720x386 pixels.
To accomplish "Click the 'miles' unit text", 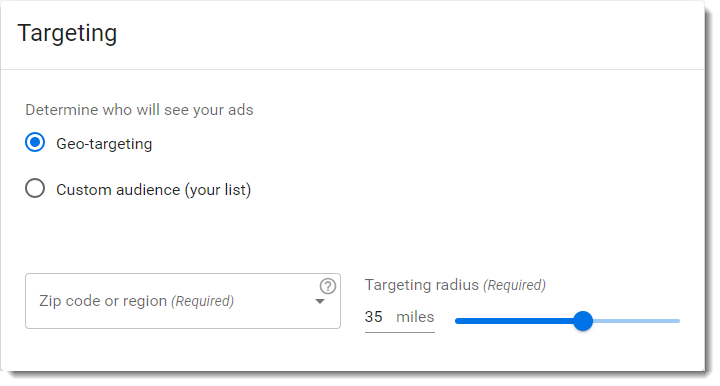I will pos(415,317).
